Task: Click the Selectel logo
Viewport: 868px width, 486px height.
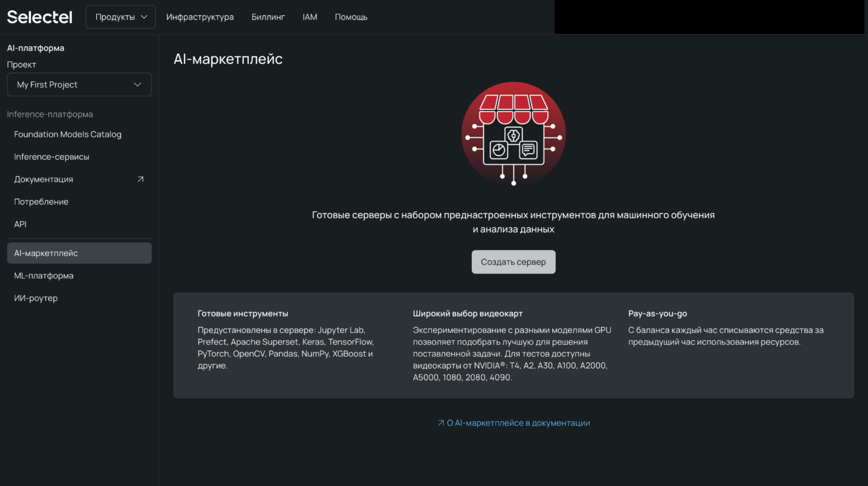Action: click(40, 17)
